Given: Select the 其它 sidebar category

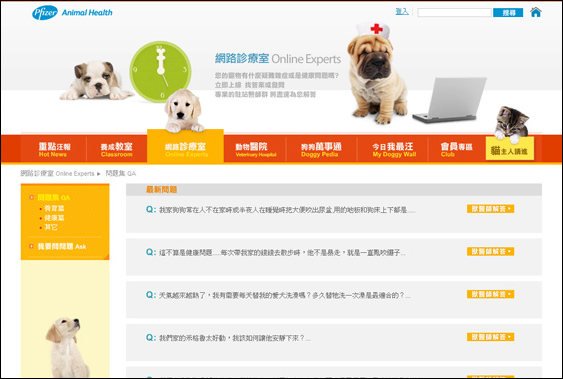Looking at the screenshot, I should pyautogui.click(x=51, y=227).
